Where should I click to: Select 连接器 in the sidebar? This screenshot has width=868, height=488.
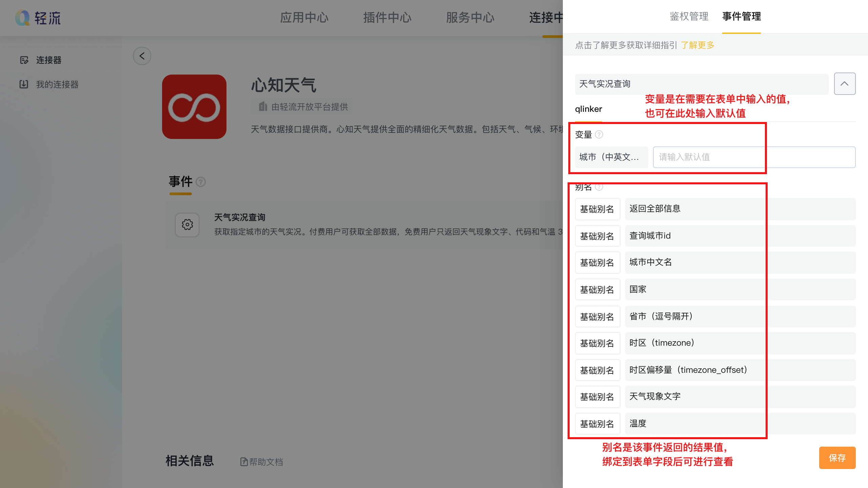(49, 60)
